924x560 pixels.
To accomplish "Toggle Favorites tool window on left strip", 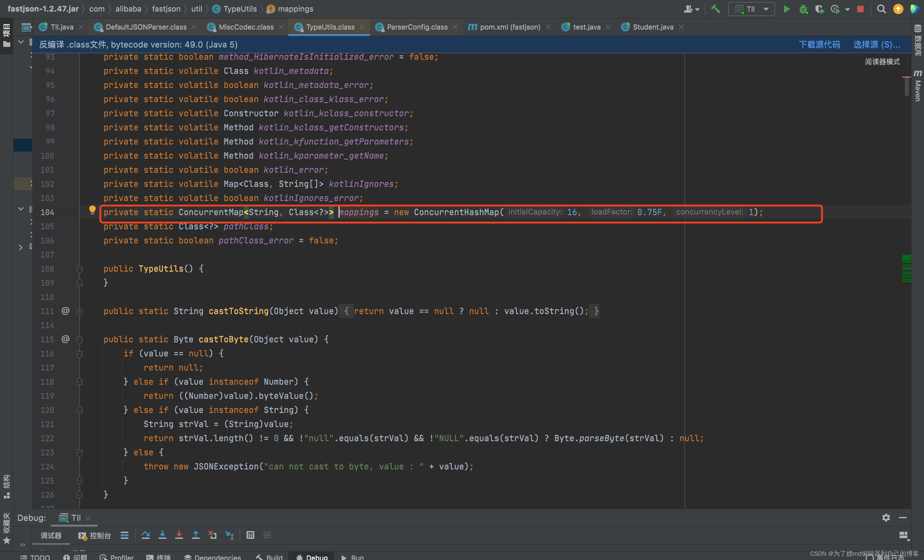I will (6, 528).
